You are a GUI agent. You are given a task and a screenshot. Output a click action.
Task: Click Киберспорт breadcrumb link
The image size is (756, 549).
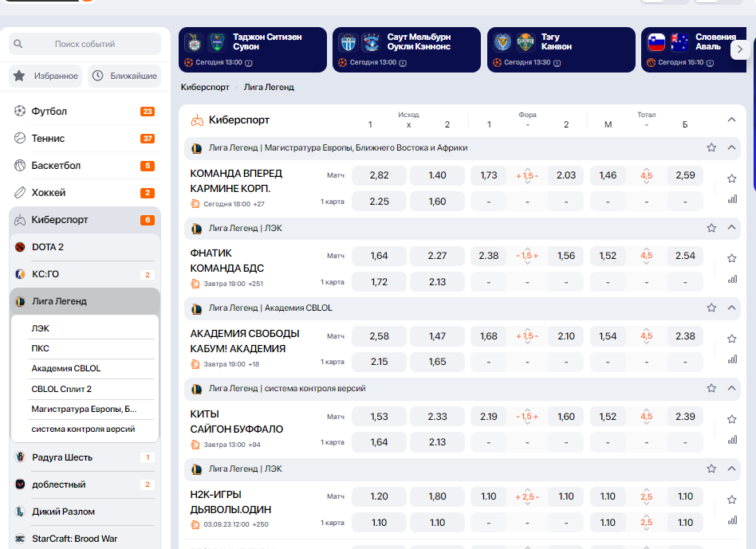click(x=205, y=87)
